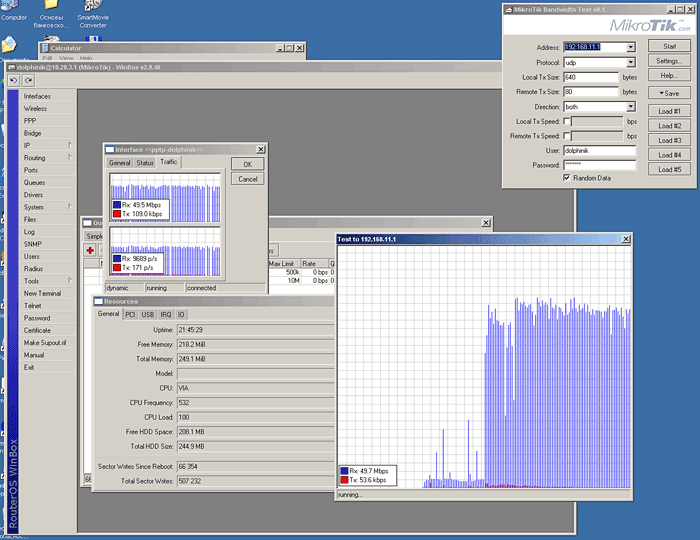The width and height of the screenshot is (700, 540).
Task: Click the Remote Tx Size field
Action: 591,92
